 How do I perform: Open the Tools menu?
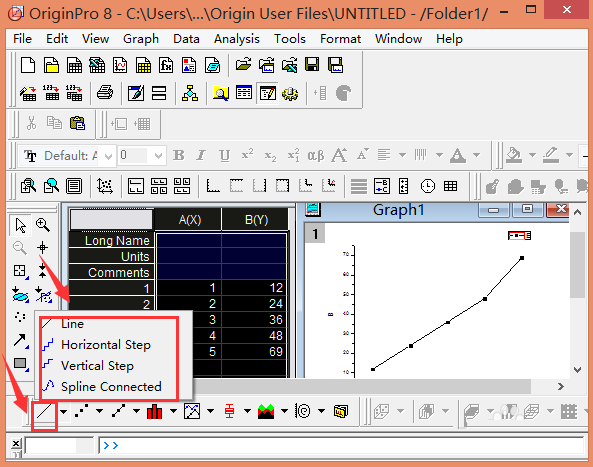pyautogui.click(x=290, y=39)
